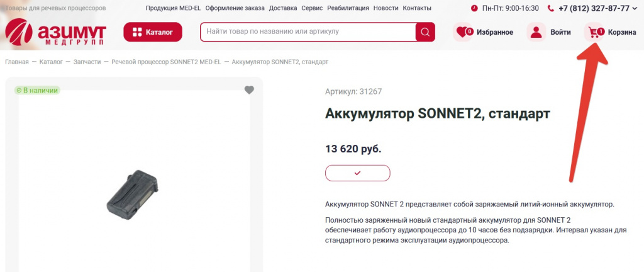Click the red phone handset icon
Viewport: 644px width, 272px height.
click(x=551, y=8)
